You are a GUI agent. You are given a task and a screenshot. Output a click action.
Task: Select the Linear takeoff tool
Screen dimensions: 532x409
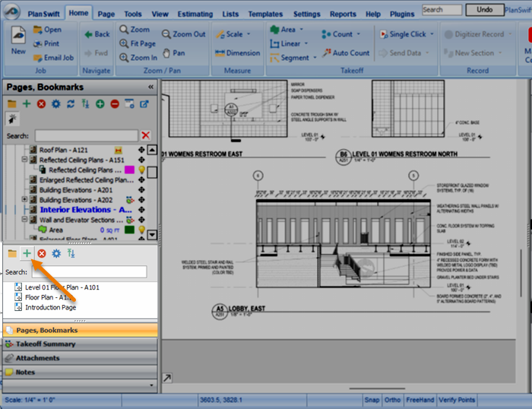pos(285,43)
